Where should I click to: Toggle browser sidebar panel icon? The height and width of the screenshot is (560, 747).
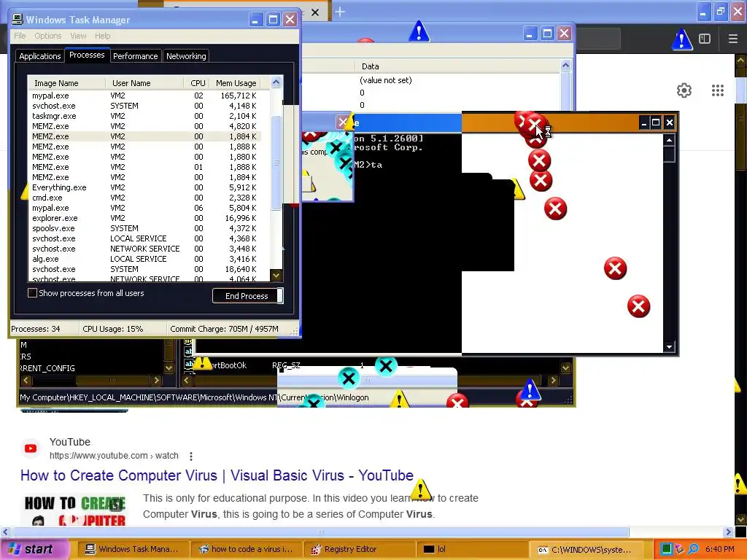(705, 39)
